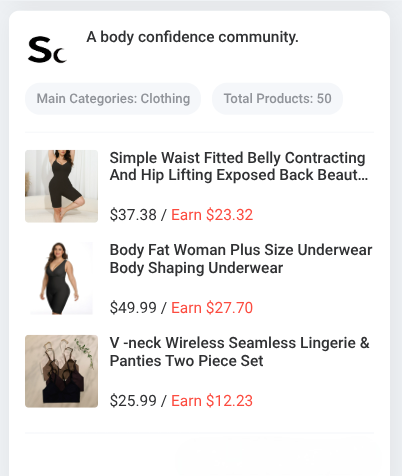Click the Earn $23.32 commission text
The height and width of the screenshot is (476, 402).
212,215
